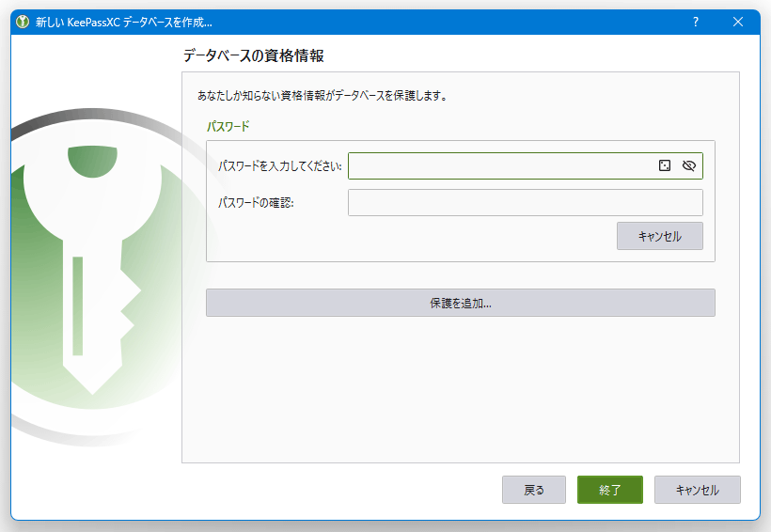Screen dimensions: 771x532
Task: Finish the wizard with the 終了 button
Action: pos(609,490)
